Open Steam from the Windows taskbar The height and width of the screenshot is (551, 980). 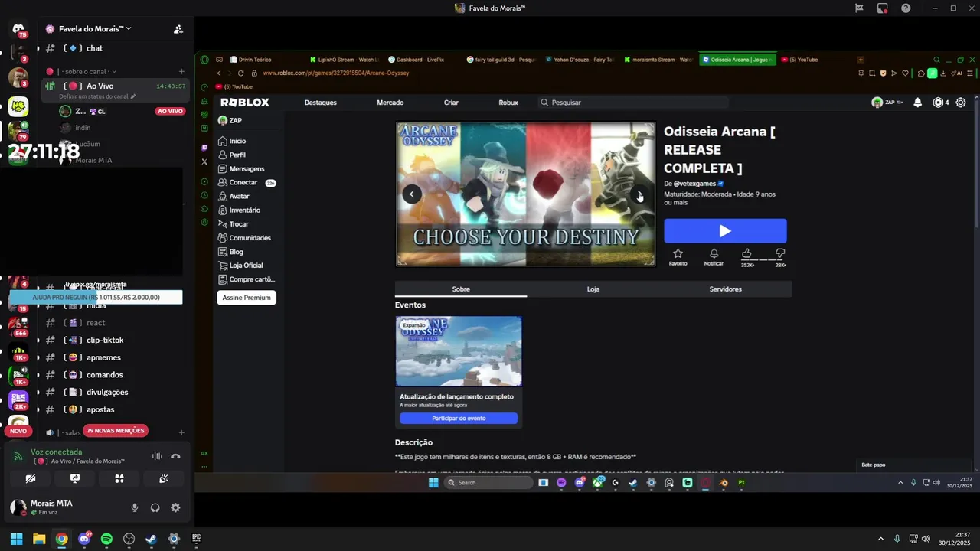(x=151, y=539)
